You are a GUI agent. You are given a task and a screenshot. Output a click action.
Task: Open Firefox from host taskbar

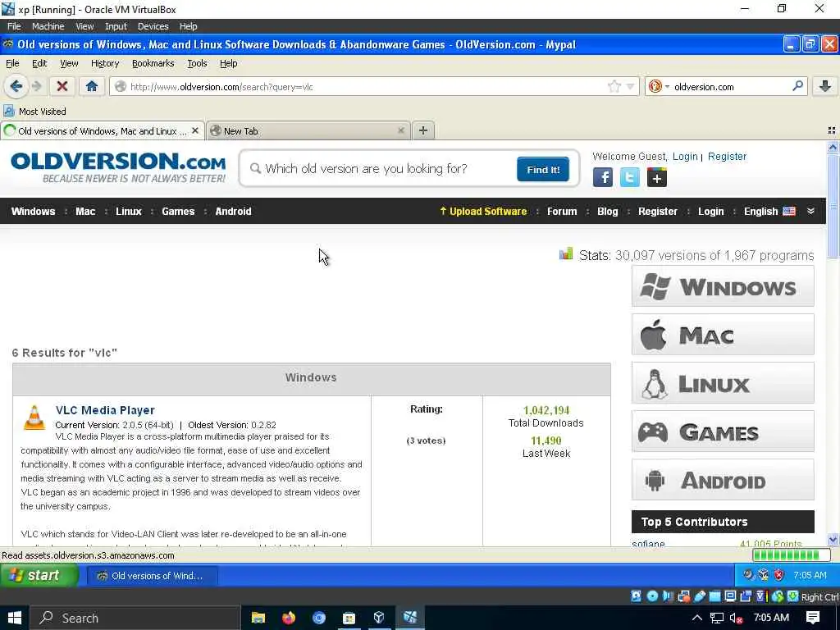288,618
